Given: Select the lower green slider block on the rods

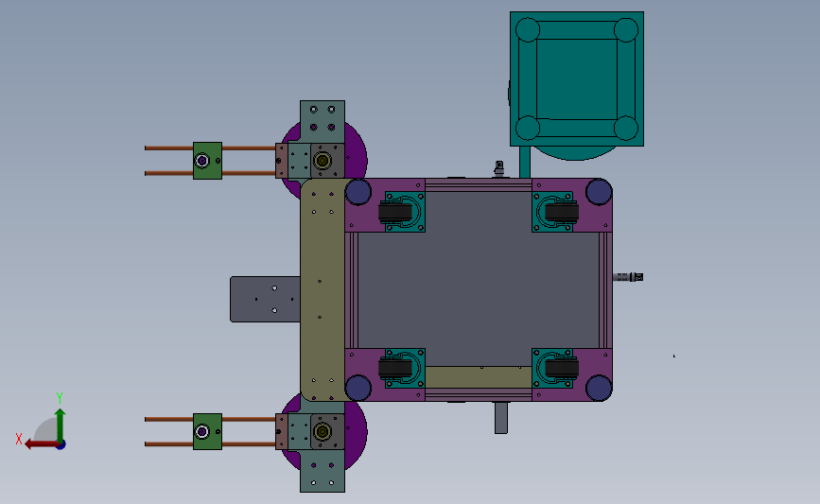Looking at the screenshot, I should point(208,431).
